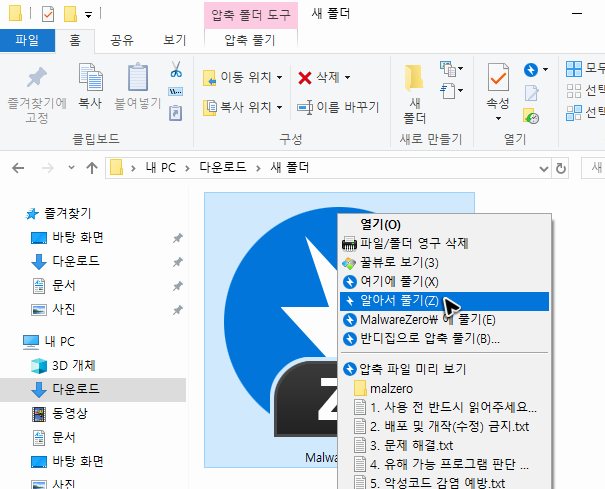Switch to the Extract (압축 풀기) tab

(x=250, y=40)
